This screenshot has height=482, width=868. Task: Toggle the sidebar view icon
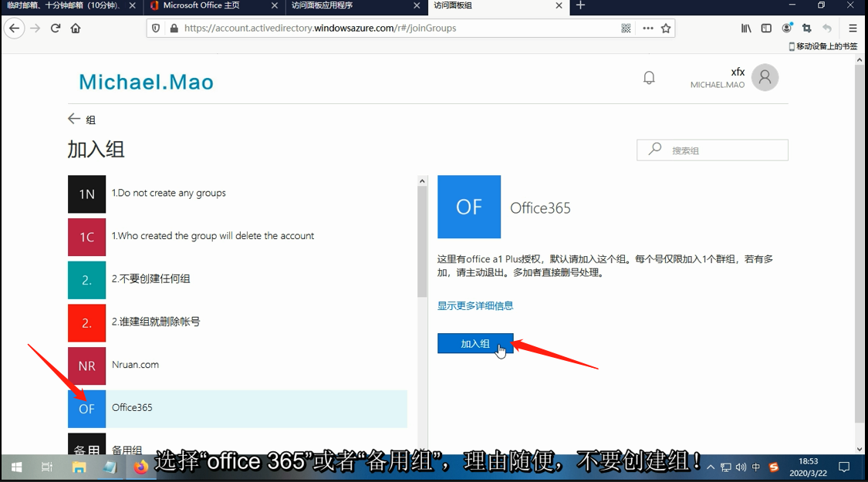click(766, 29)
